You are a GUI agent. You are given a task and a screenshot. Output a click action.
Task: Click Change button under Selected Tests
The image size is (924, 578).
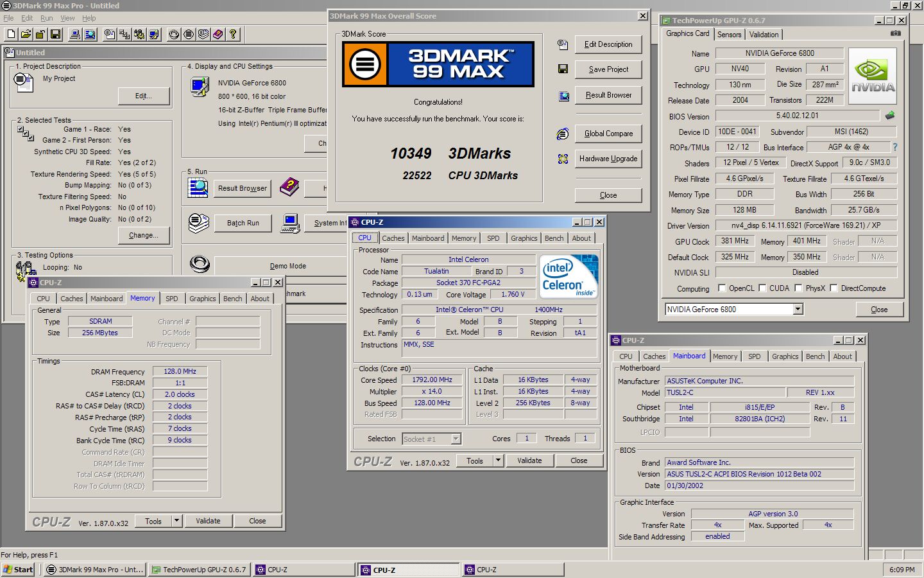(x=144, y=235)
